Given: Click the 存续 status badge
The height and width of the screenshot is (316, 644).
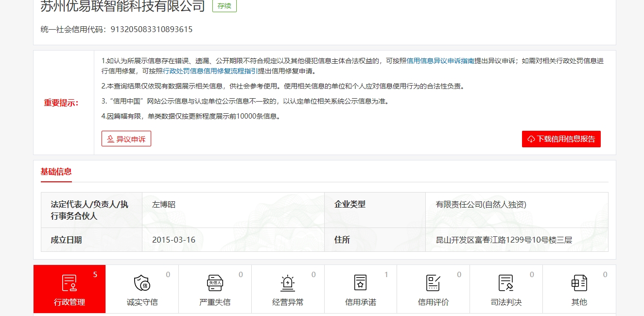Looking at the screenshot, I should click(225, 6).
